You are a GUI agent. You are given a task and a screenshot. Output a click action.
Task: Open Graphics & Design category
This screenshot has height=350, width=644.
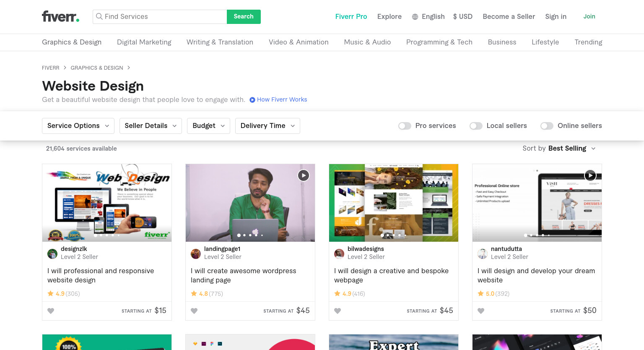click(72, 42)
